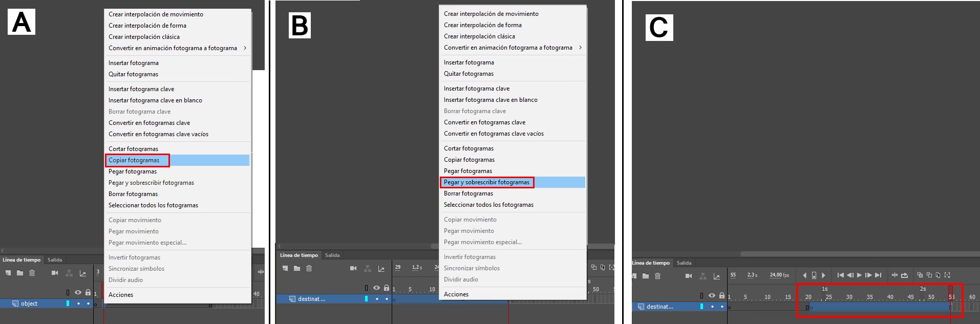Toggle destinat layer lock dot in panel C
This screenshot has height=324, width=980.
pos(722,307)
